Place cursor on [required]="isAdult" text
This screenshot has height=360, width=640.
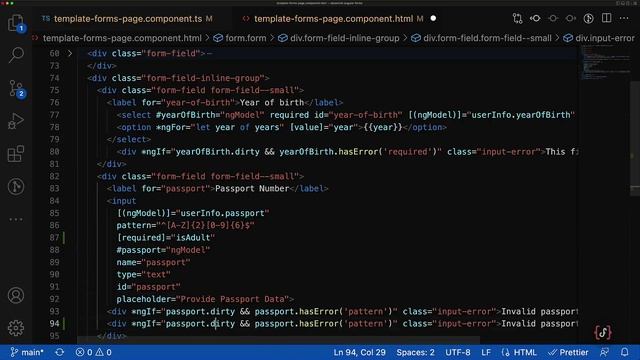point(166,238)
